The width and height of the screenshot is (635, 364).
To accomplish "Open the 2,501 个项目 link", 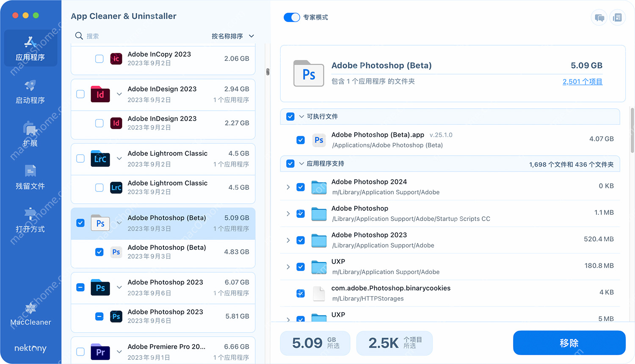I will [582, 81].
